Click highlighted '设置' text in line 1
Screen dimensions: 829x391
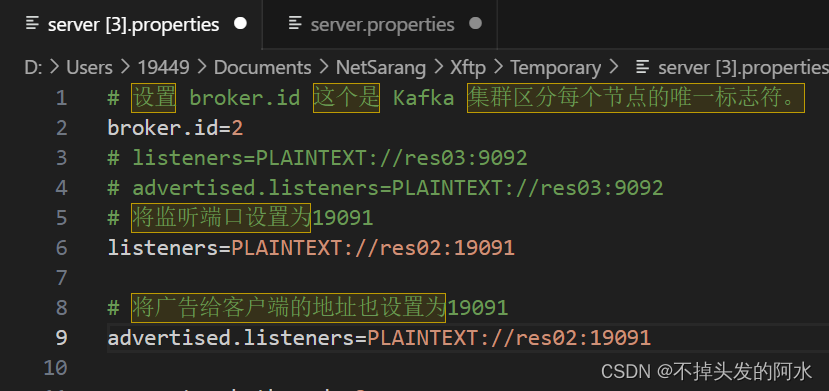point(153,98)
